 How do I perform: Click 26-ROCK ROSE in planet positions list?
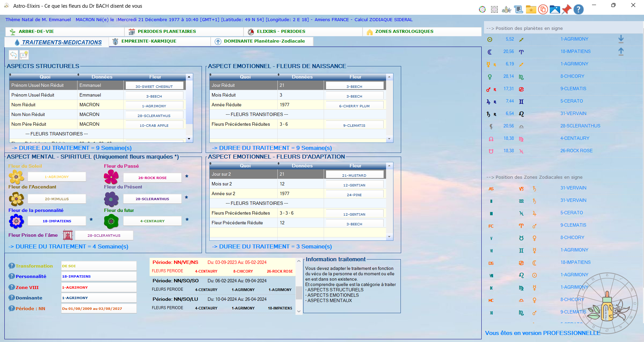coord(576,151)
